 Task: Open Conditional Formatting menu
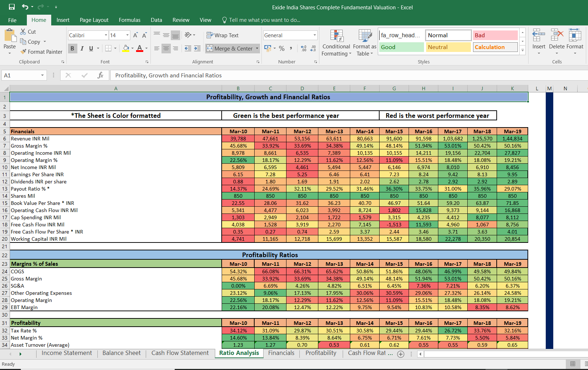click(x=336, y=43)
